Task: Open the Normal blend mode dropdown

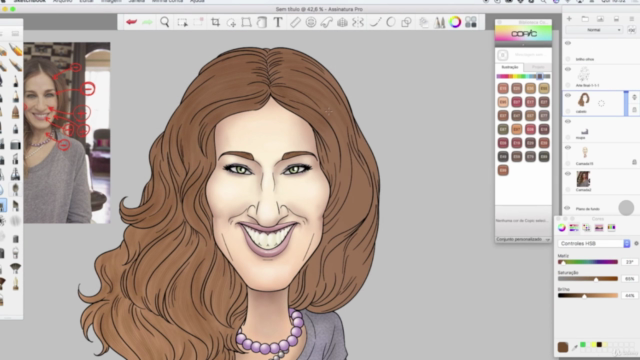Action: click(594, 30)
